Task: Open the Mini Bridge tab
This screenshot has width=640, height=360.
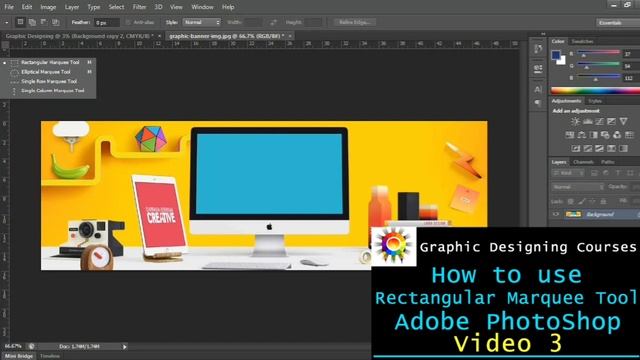Action: pos(19,356)
